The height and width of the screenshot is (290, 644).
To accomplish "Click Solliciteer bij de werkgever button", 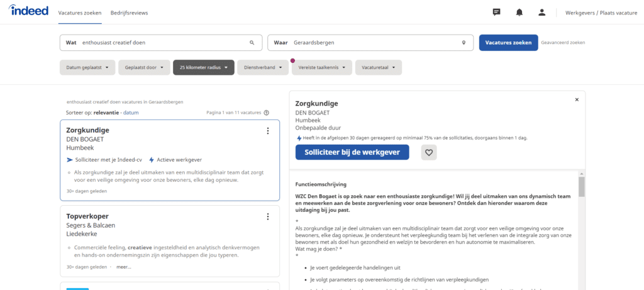I will (352, 152).
